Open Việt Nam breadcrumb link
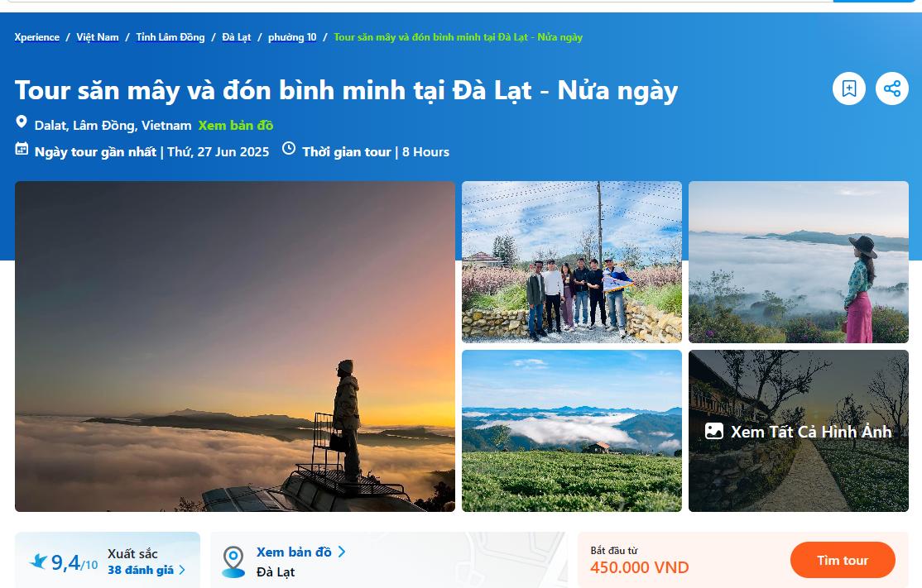Screen dimensions: 922x588 98,37
